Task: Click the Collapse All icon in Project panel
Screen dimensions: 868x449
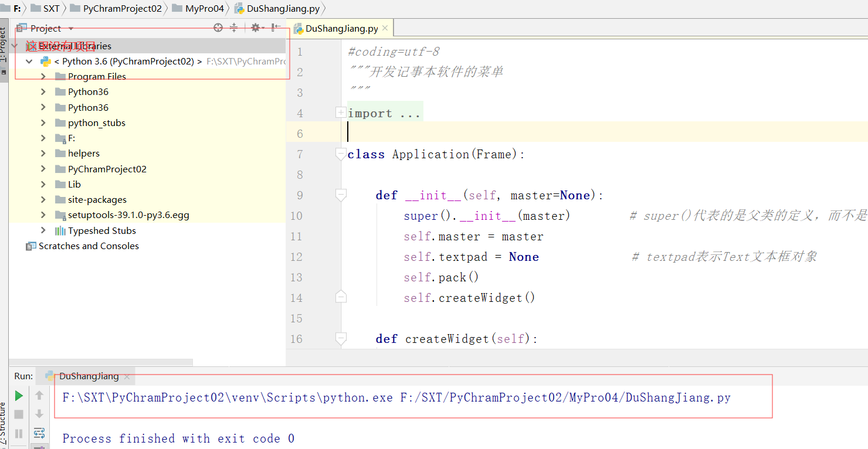Action: (x=233, y=28)
